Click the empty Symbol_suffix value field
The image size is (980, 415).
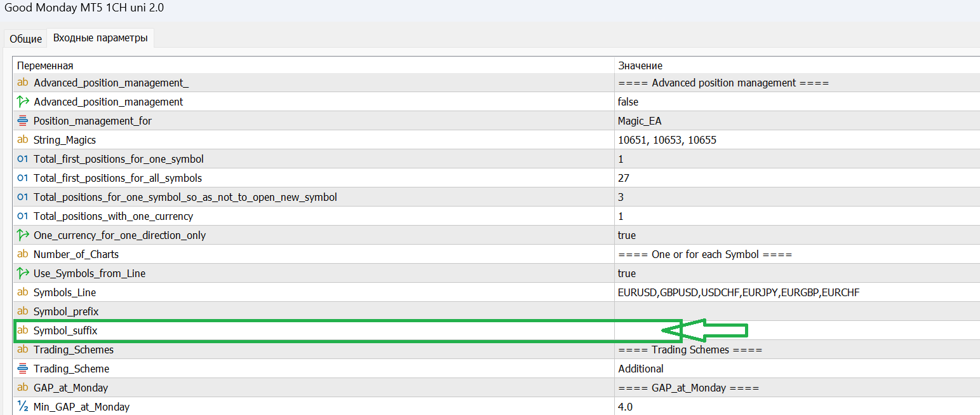click(797, 330)
